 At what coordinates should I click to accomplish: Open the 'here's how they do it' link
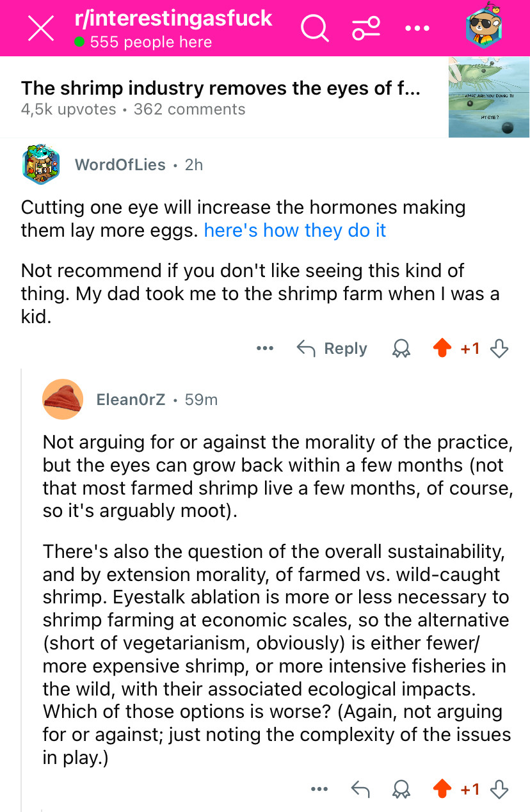tap(294, 230)
